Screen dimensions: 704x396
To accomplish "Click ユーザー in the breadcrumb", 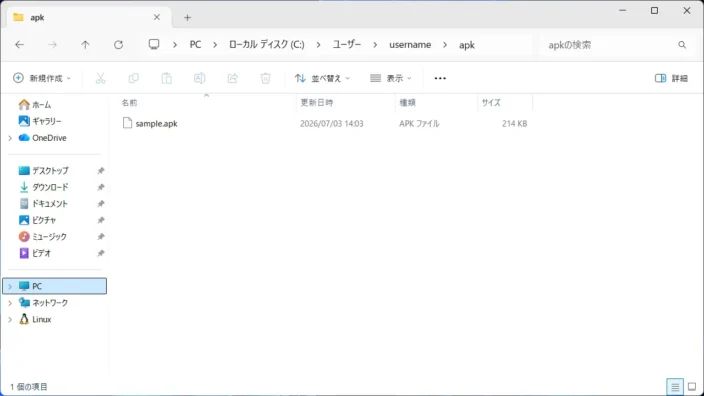I will point(347,44).
